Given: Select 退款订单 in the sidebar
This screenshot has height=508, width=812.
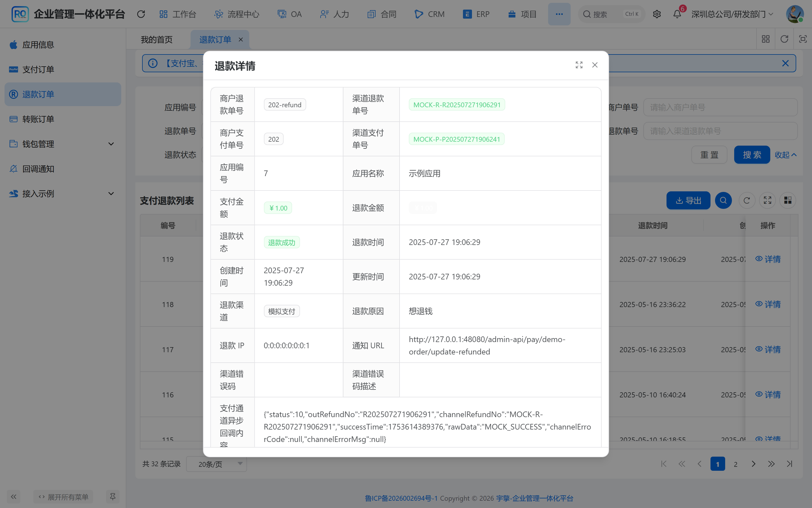Looking at the screenshot, I should 63,95.
